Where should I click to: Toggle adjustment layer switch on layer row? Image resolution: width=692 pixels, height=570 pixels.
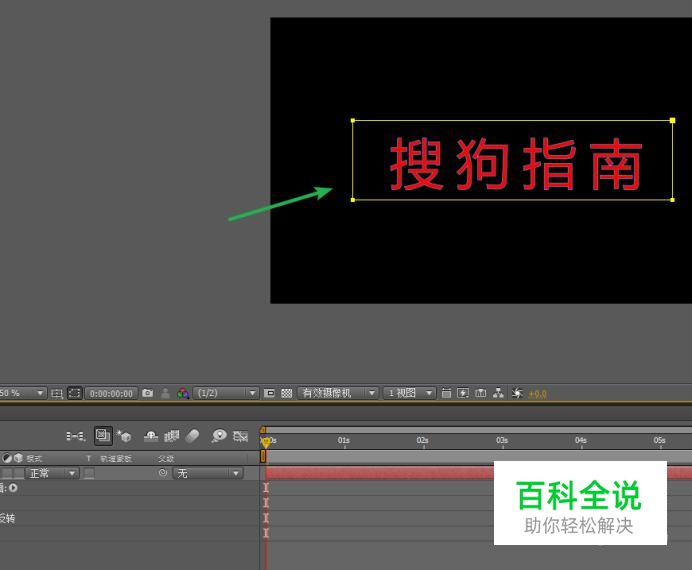coord(8,474)
